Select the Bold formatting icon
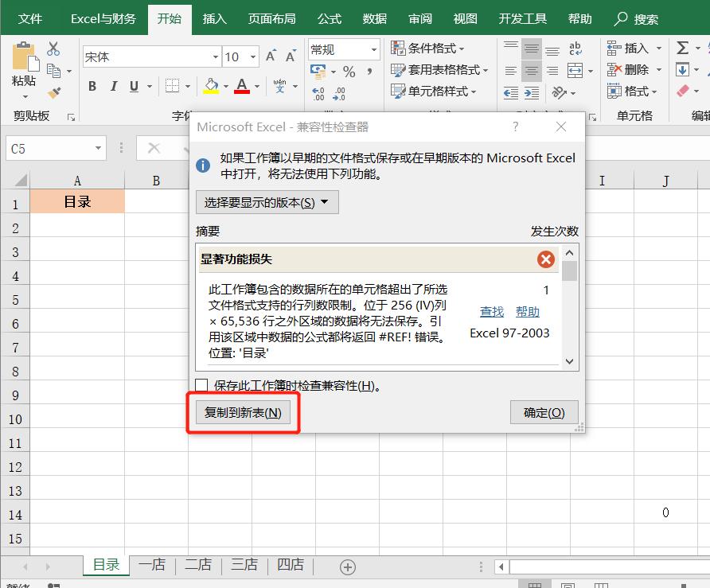Screen dimensions: 710x588 [92, 85]
